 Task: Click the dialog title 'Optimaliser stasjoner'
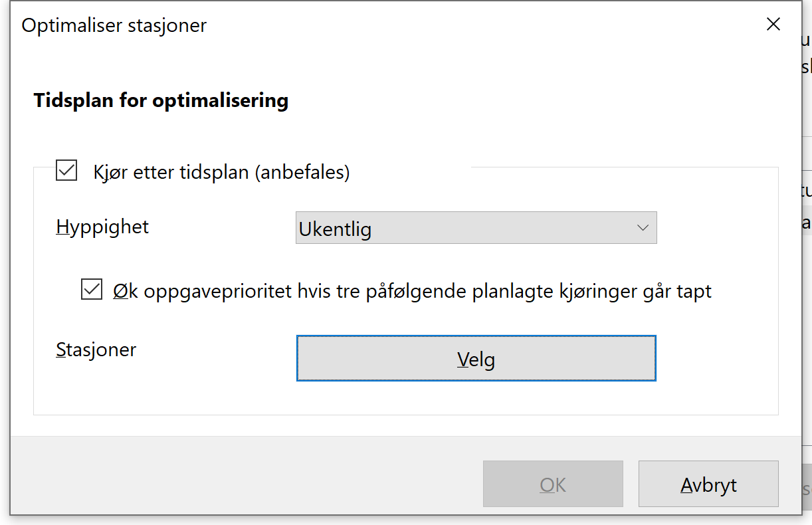coord(113,25)
